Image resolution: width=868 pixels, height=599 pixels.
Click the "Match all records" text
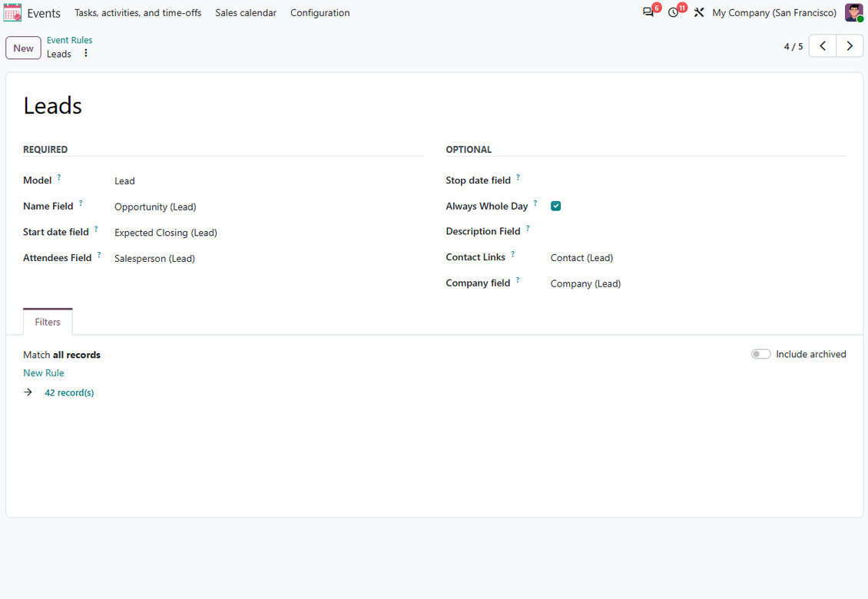pyautogui.click(x=62, y=355)
